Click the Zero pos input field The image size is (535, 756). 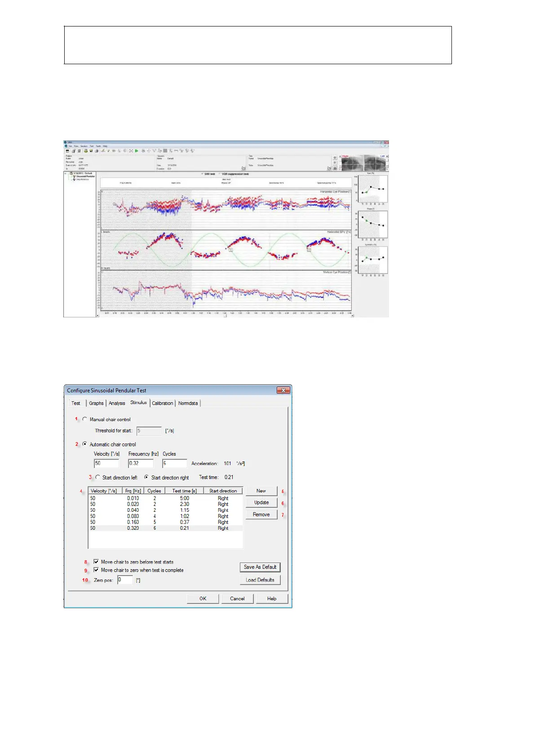click(x=125, y=580)
